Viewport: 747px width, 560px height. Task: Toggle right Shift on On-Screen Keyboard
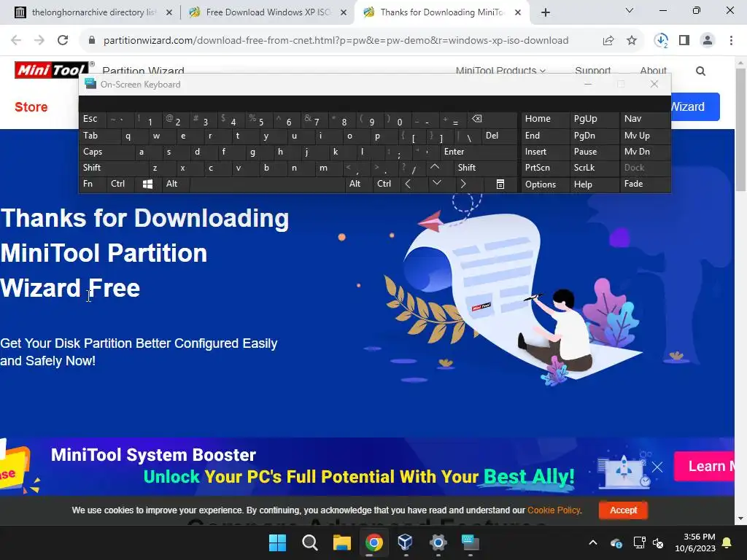tap(485, 168)
